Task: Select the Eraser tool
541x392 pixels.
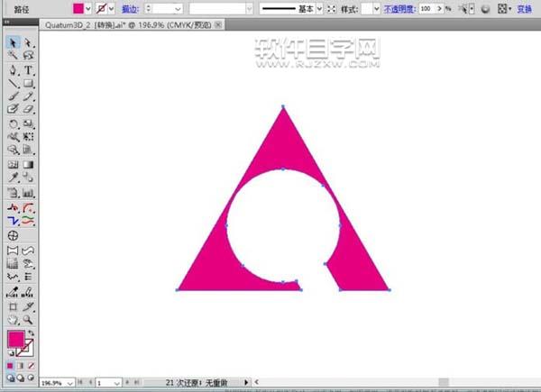Action: (x=28, y=109)
